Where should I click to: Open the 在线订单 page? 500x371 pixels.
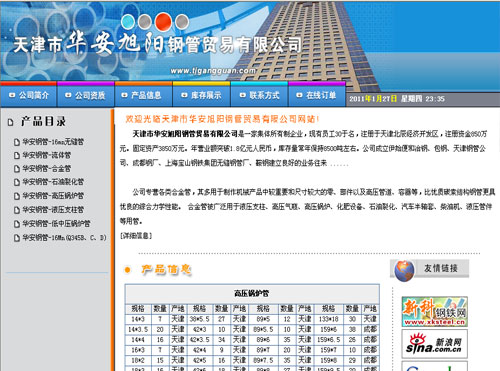(x=316, y=95)
